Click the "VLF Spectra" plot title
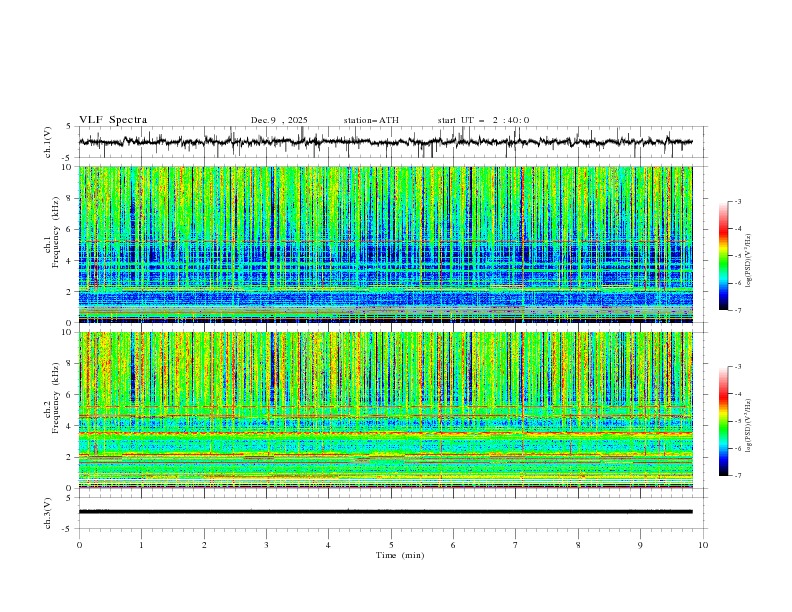792x612 pixels. (x=113, y=120)
